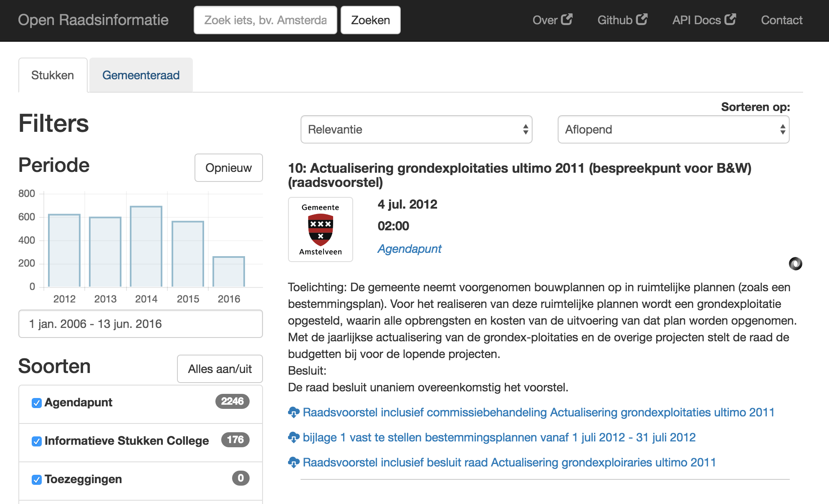Click the external link icon next to API Docs
Viewport: 829px width, 504px height.
[x=730, y=19]
